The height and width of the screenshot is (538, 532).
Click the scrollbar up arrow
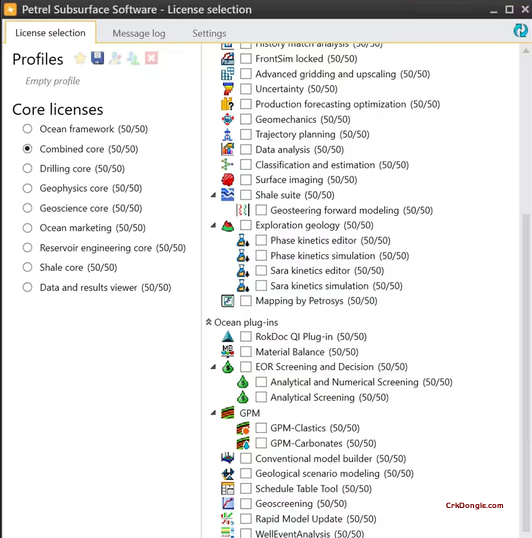(x=526, y=51)
